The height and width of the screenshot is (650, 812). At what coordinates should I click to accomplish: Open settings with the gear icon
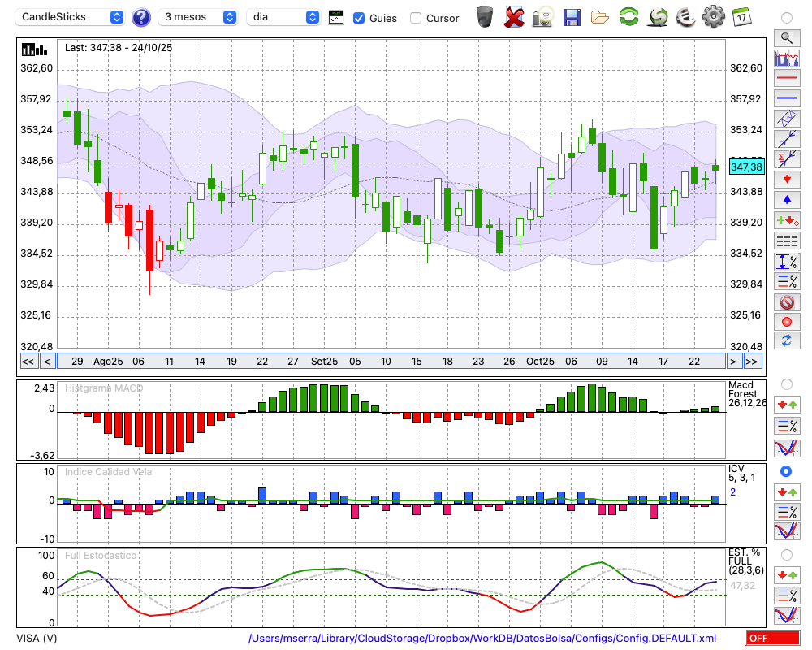point(714,16)
